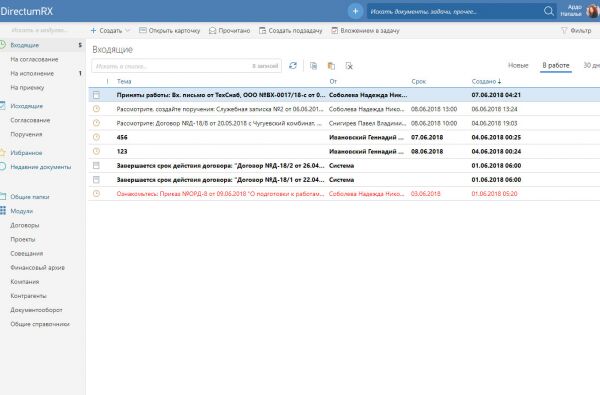Sort by the От column header
Image resolution: width=600 pixels, height=395 pixels.
[333, 81]
